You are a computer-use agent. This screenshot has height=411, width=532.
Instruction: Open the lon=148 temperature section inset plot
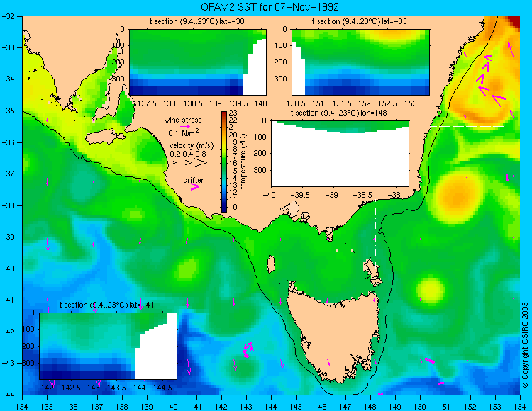click(340, 154)
